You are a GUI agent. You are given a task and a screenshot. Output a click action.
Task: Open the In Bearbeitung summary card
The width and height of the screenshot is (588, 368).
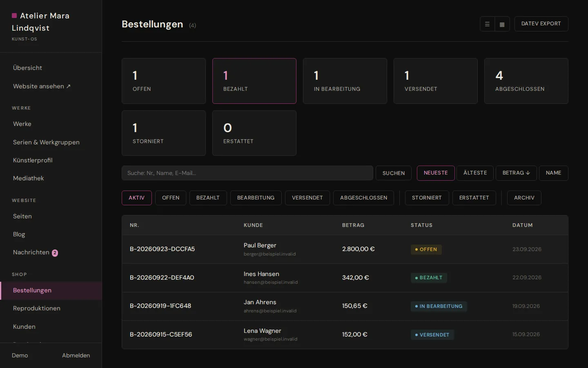[345, 81]
